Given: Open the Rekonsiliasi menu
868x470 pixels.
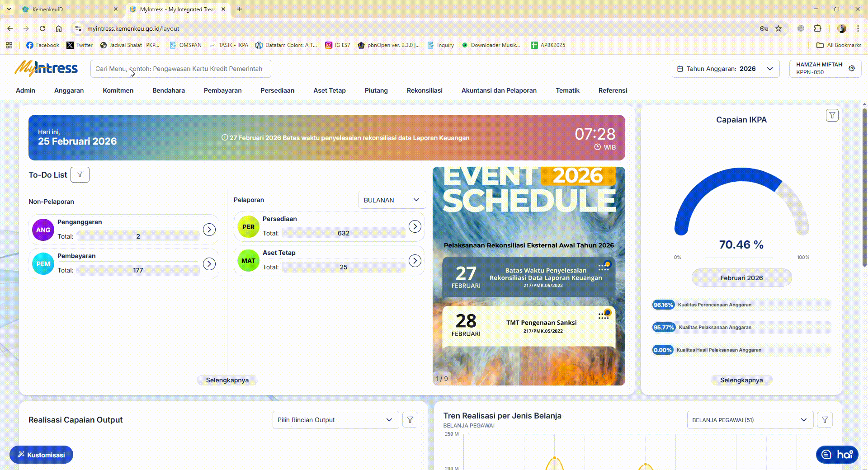Looking at the screenshot, I should coord(424,90).
